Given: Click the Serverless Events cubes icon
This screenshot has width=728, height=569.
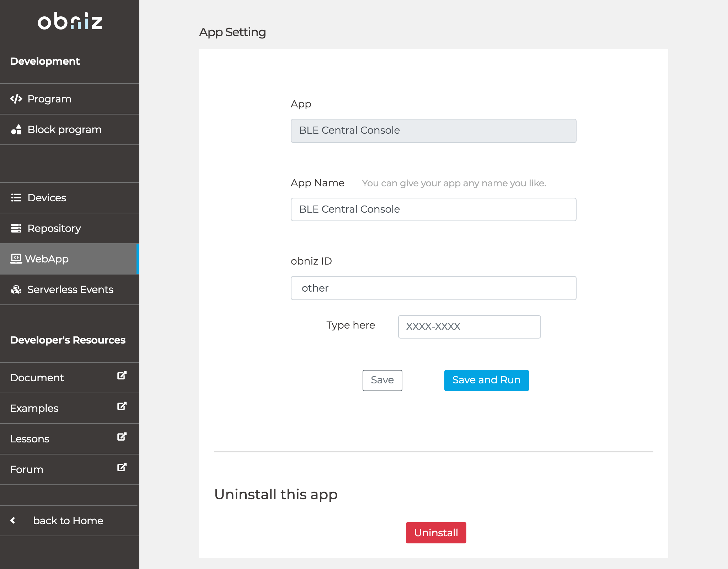Looking at the screenshot, I should point(16,289).
